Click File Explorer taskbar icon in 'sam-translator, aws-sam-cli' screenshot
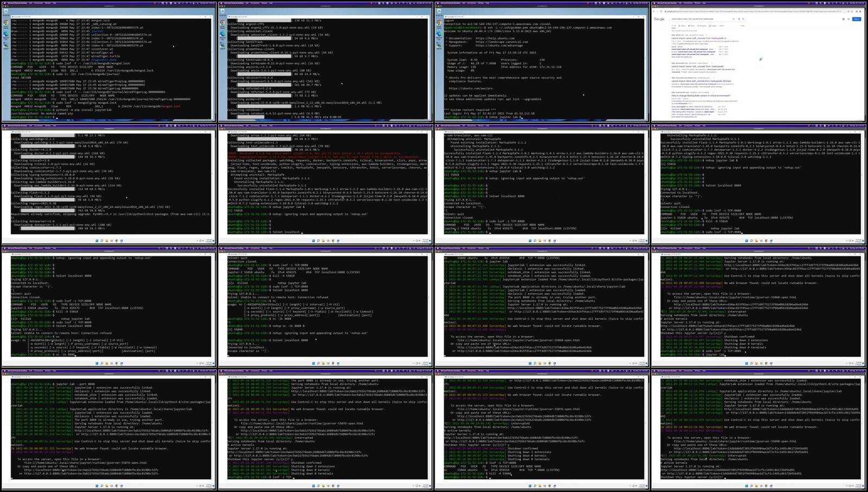 pyautogui.click(x=540, y=241)
